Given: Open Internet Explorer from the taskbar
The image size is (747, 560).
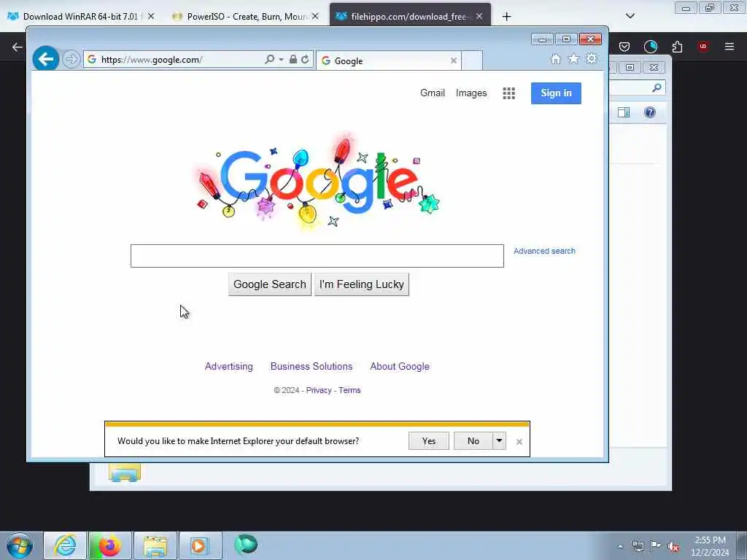Looking at the screenshot, I should pyautogui.click(x=65, y=545).
